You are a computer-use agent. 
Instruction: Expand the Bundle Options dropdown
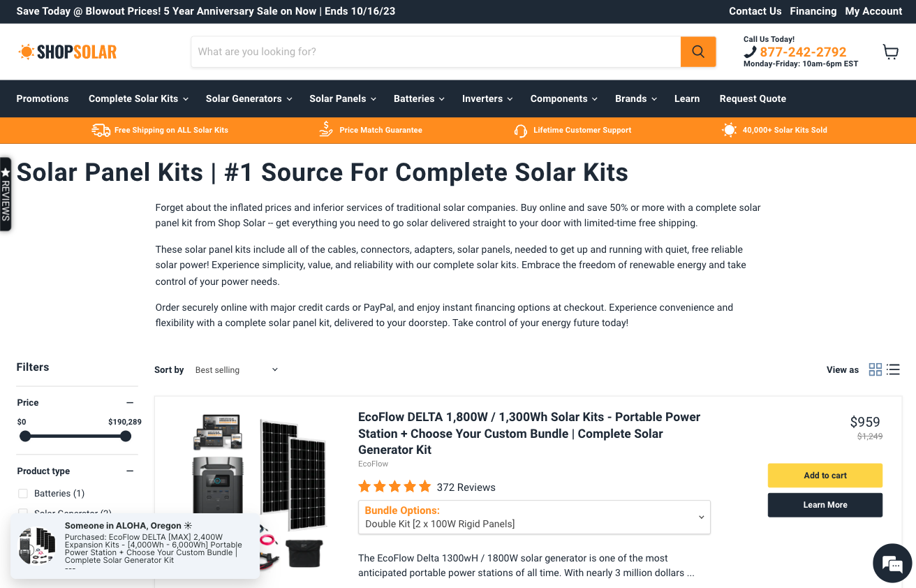(534, 517)
